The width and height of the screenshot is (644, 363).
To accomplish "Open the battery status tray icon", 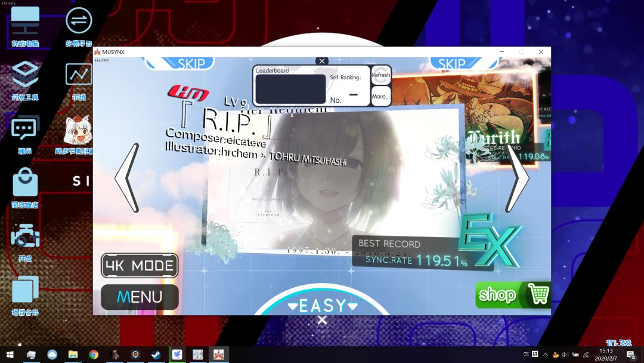I will [575, 355].
